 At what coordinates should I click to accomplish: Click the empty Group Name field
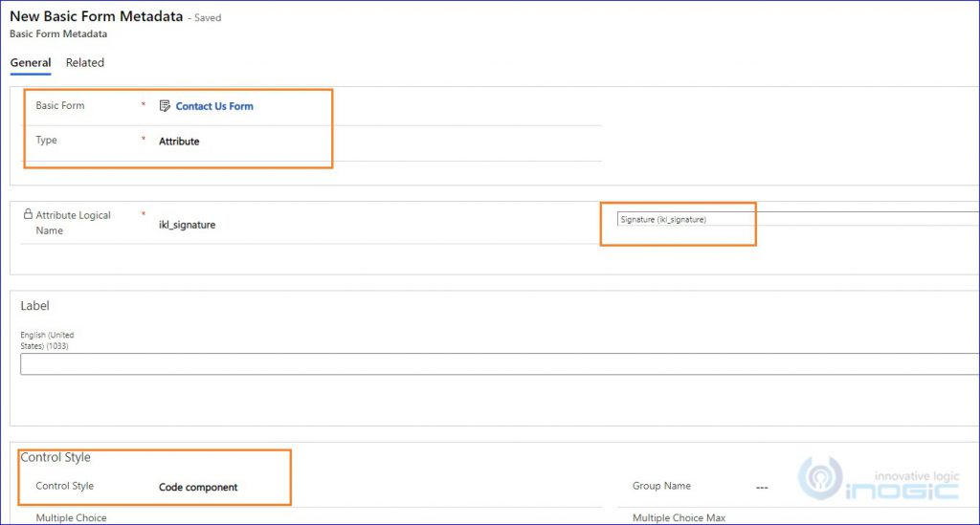tap(762, 487)
